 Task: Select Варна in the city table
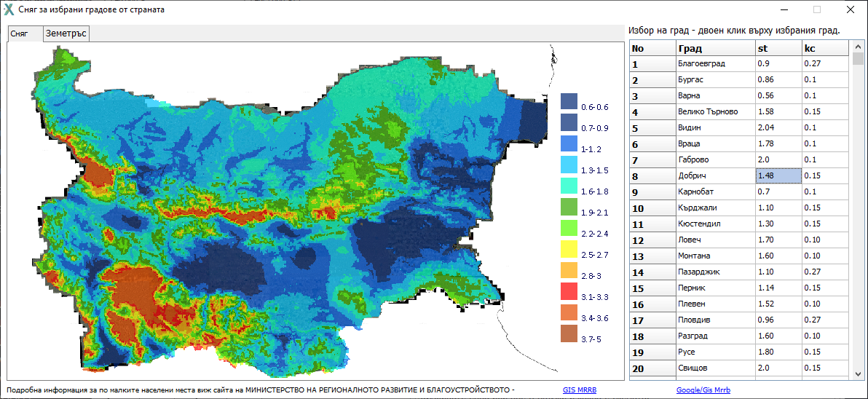(x=714, y=96)
